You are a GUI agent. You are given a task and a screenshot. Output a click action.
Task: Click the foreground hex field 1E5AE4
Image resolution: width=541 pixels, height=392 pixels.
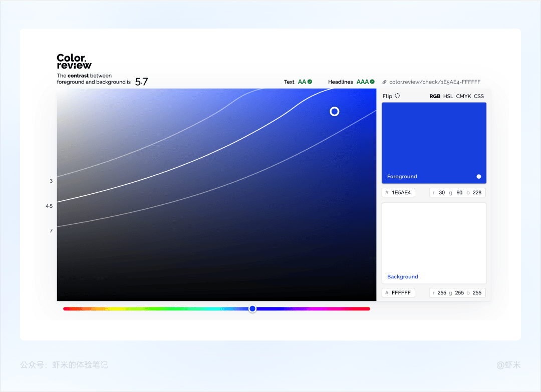[399, 192]
